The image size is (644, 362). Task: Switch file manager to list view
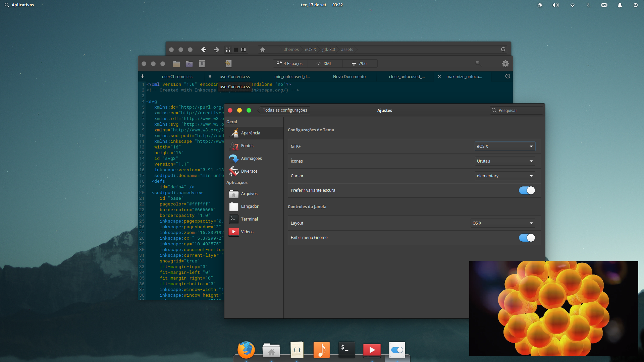(x=236, y=50)
